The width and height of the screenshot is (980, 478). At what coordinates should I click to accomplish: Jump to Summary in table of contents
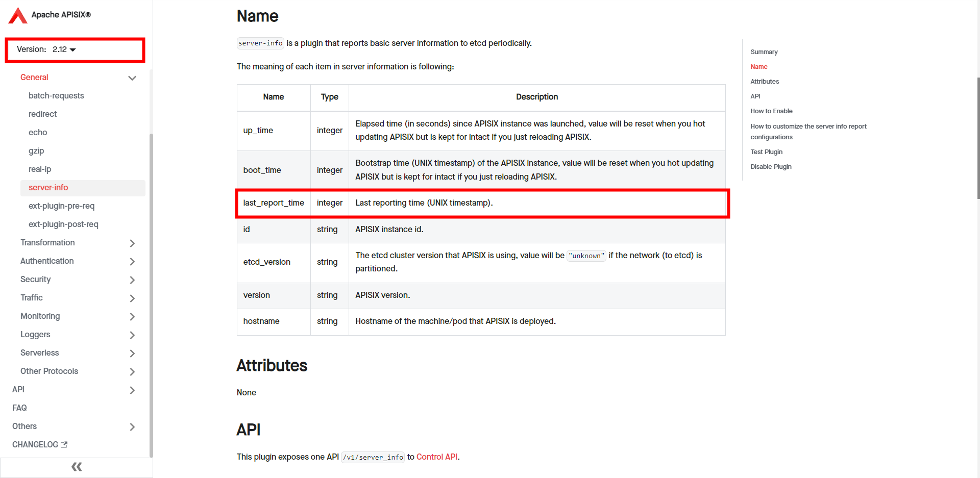point(764,52)
